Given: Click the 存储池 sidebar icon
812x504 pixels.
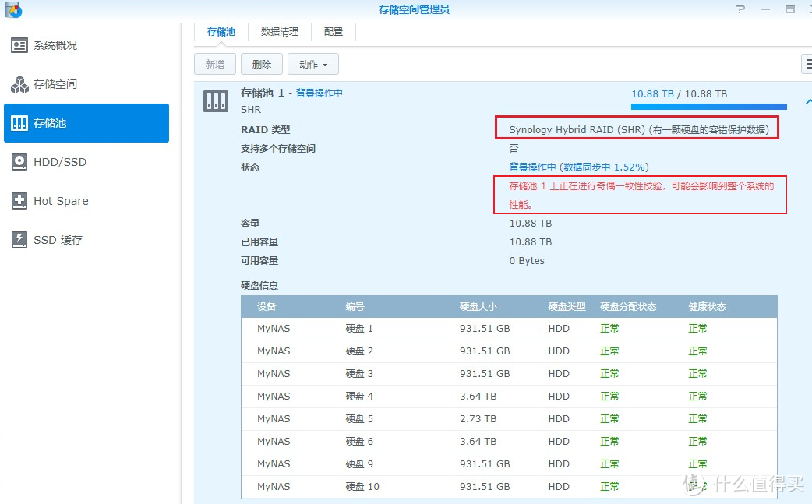Looking at the screenshot, I should pos(19,123).
